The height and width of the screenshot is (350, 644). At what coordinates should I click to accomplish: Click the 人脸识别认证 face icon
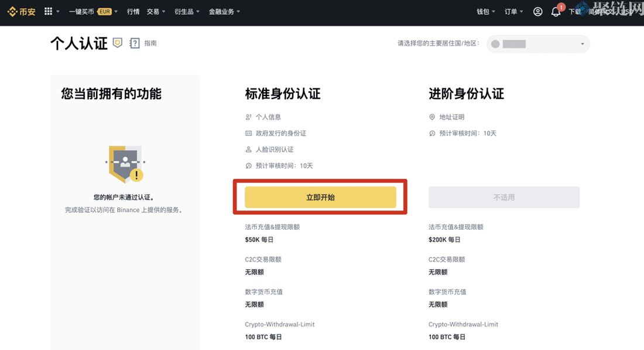coord(248,149)
